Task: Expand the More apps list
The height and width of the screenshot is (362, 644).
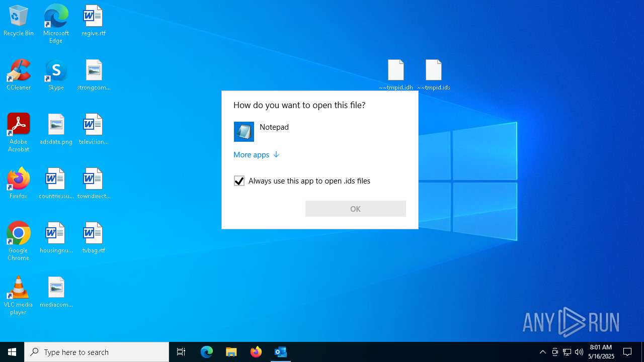Action: click(x=256, y=155)
